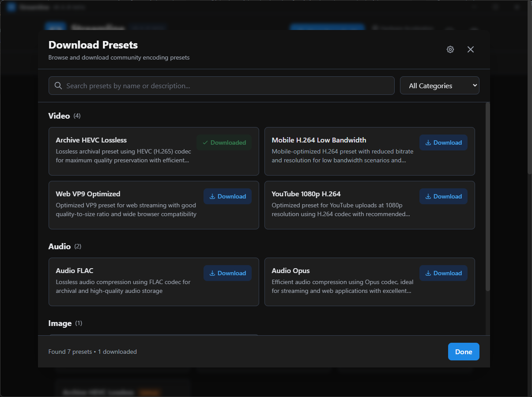Click the preset search input field
This screenshot has width=532, height=397.
tap(221, 85)
